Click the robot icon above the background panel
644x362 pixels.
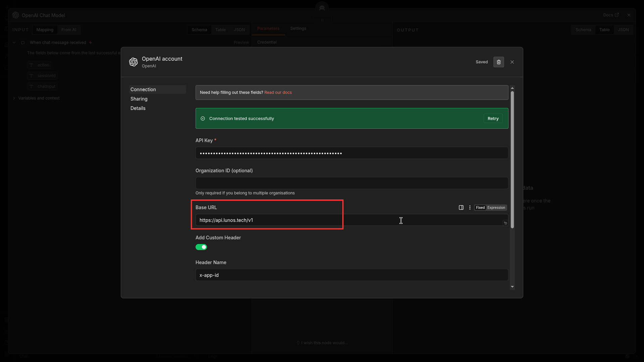(322, 8)
